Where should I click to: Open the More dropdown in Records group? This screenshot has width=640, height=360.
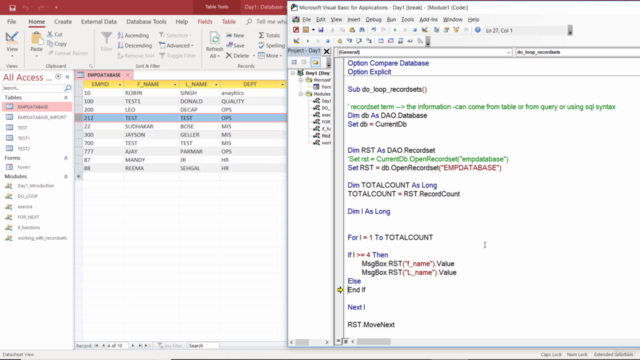pos(270,56)
